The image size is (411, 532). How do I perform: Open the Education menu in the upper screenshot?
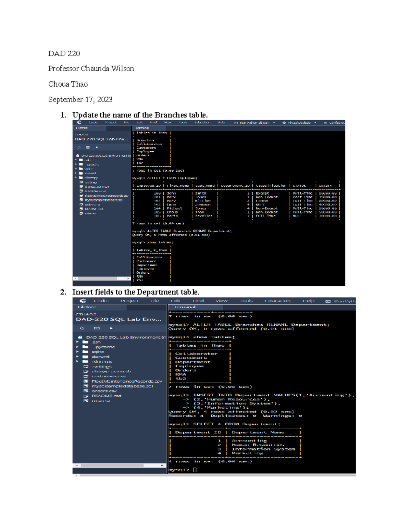click(x=202, y=122)
